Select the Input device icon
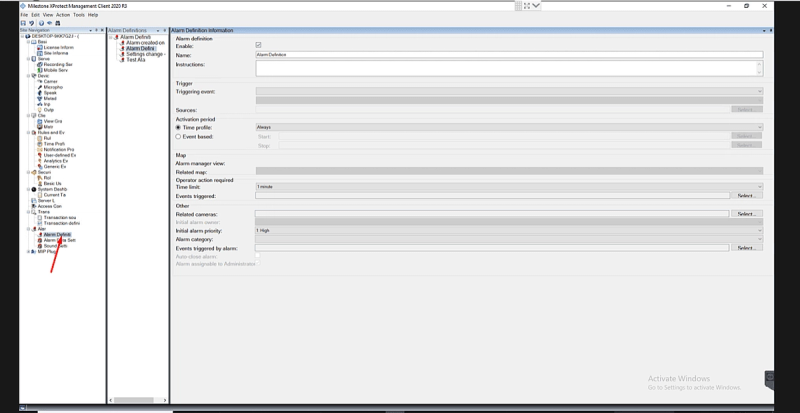The width and height of the screenshot is (800, 413). (x=40, y=104)
